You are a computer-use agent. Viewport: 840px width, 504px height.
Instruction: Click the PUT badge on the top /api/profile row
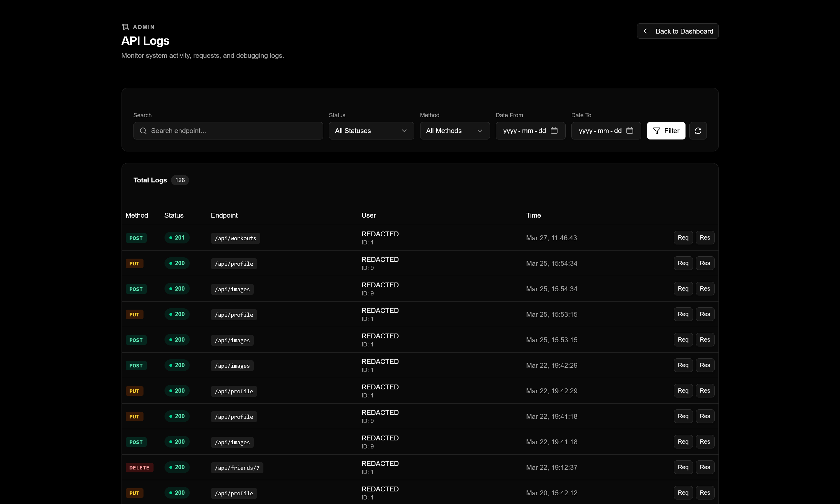[134, 263]
